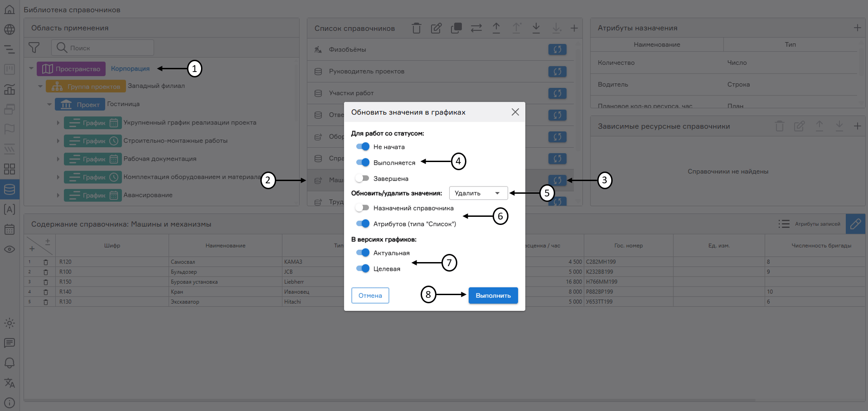Click the edit pencil icon in Список справочников
The height and width of the screenshot is (411, 868).
pyautogui.click(x=436, y=28)
